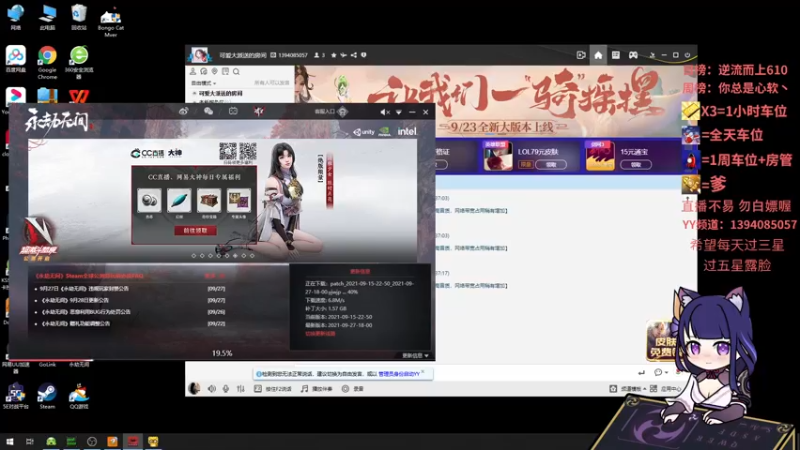
Task: Click the red update-details link in patch panel
Action: (x=320, y=334)
